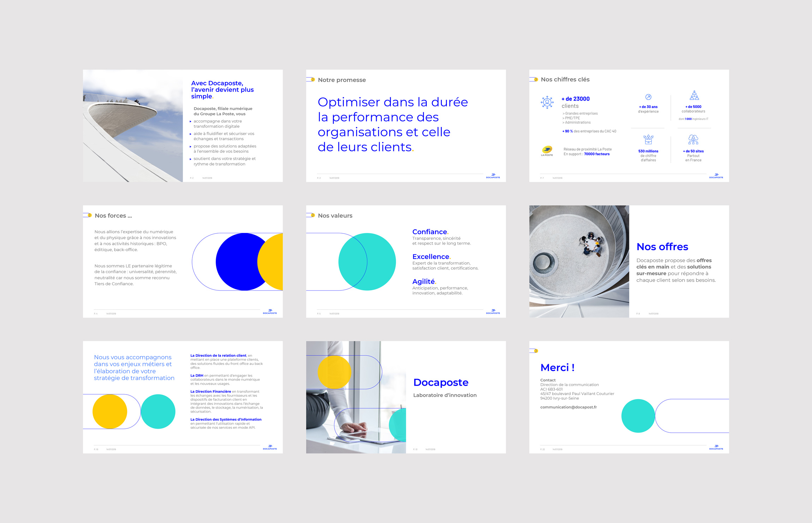This screenshot has width=812, height=523.
Task: Click Docaposte logo on Merci slide footer
Action: point(716,447)
